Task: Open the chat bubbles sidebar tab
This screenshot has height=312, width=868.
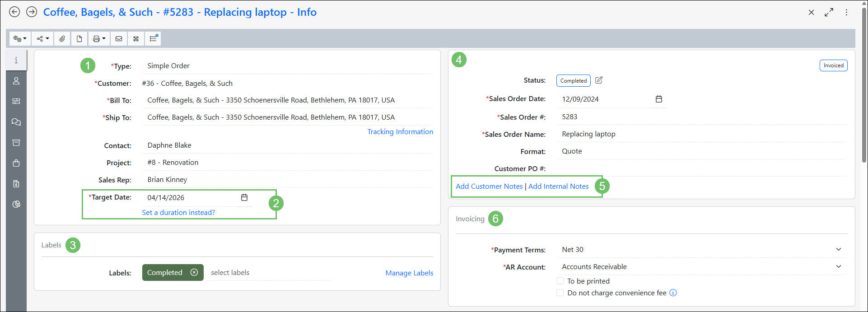Action: [16, 122]
